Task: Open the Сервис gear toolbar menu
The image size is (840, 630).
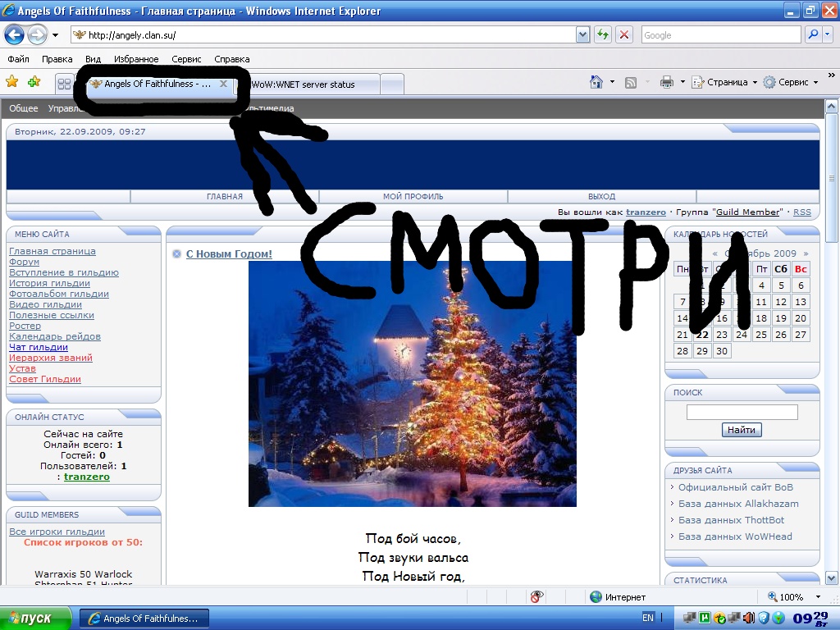Action: pos(791,82)
